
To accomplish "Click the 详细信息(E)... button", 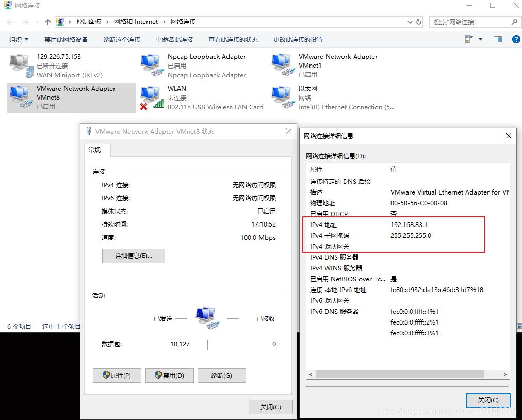I will (134, 256).
